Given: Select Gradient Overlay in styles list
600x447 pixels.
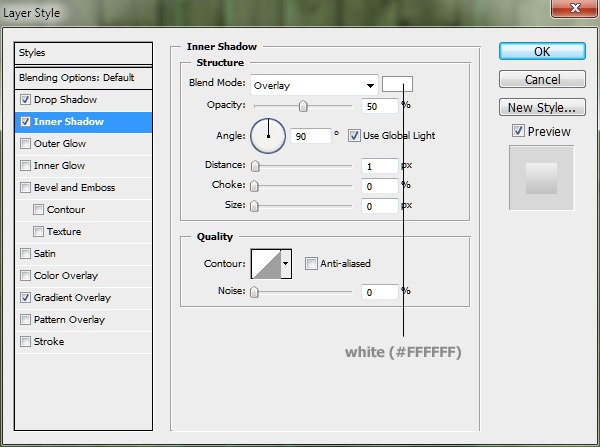Looking at the screenshot, I should (x=72, y=298).
